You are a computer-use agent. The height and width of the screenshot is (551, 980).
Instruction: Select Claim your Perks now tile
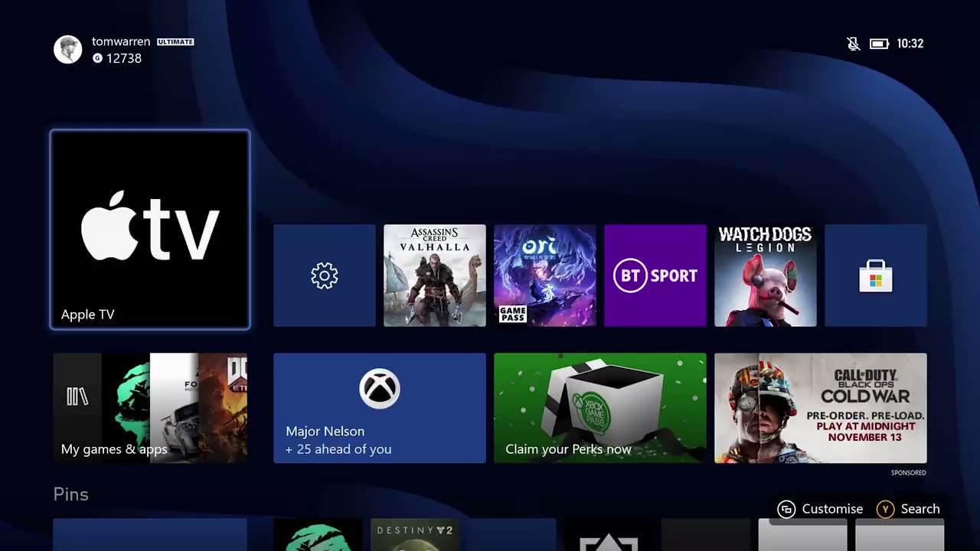pyautogui.click(x=600, y=408)
